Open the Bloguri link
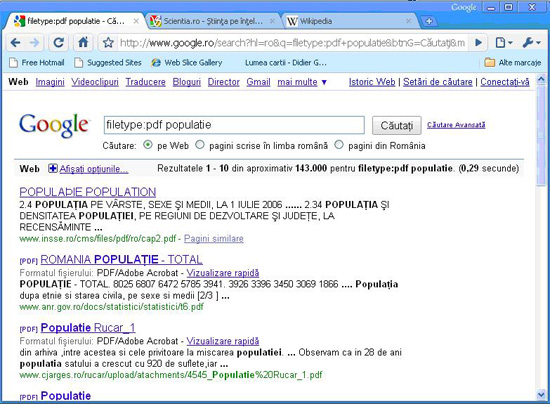Viewport: 550px width, 404px height. pyautogui.click(x=187, y=82)
